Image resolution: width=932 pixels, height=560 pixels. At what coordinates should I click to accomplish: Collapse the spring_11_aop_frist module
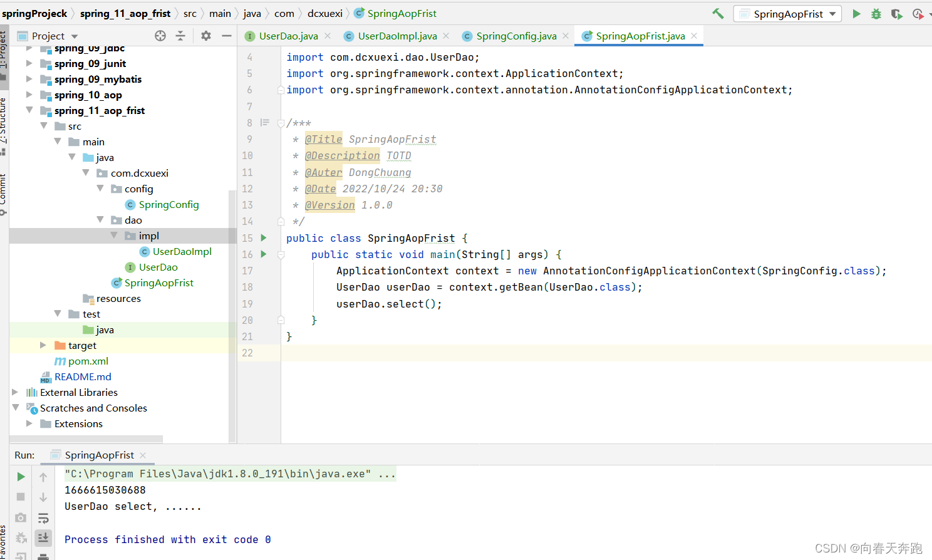pyautogui.click(x=29, y=110)
